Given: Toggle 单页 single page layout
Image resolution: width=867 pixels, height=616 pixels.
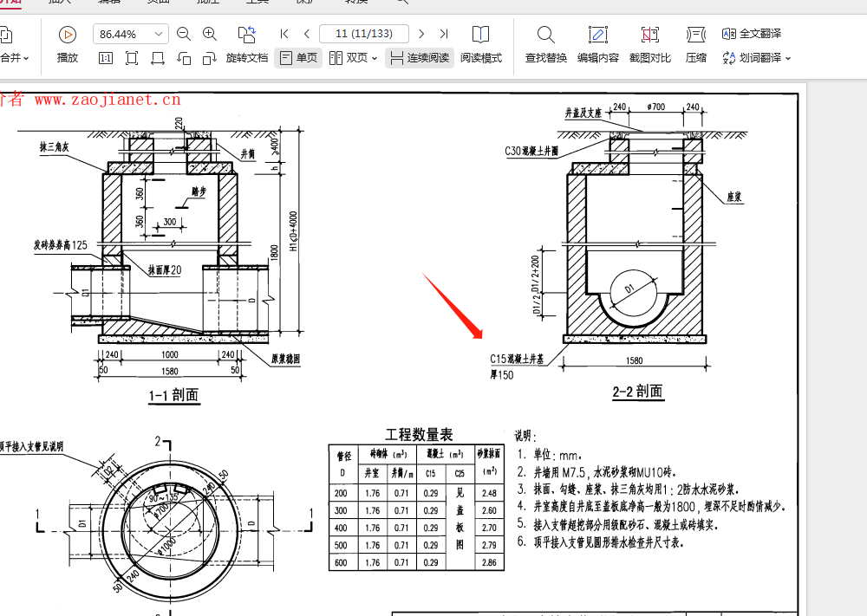Looking at the screenshot, I should pos(298,58).
